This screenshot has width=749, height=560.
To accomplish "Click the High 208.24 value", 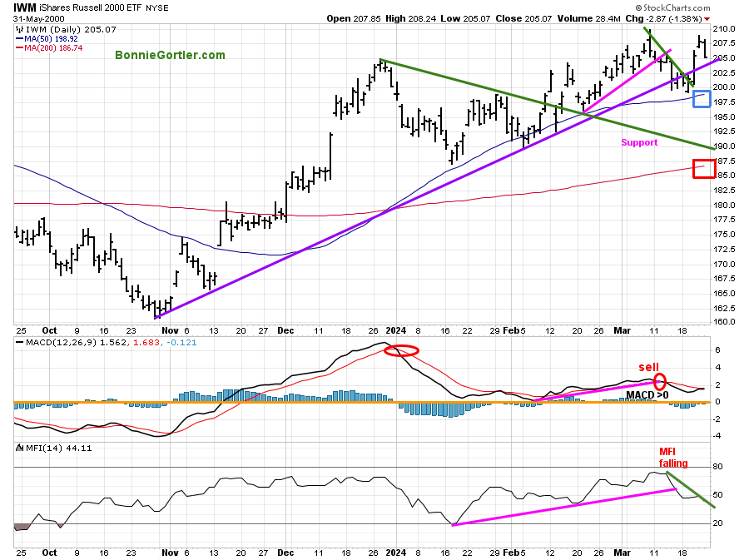I will point(410,18).
